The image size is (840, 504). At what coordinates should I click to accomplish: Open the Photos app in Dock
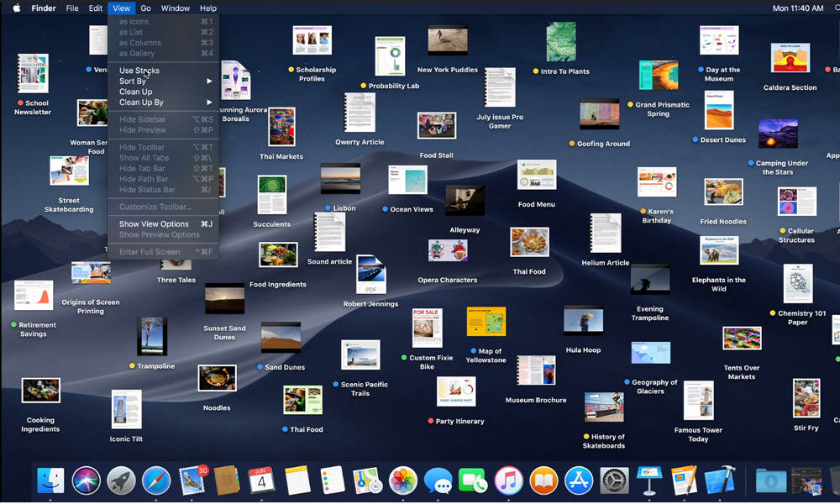pos(403,480)
